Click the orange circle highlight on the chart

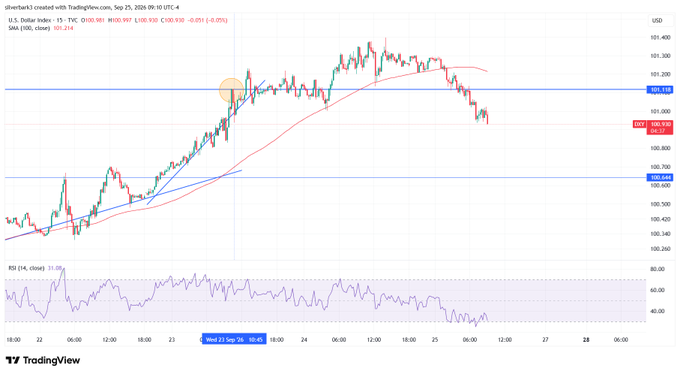(231, 90)
